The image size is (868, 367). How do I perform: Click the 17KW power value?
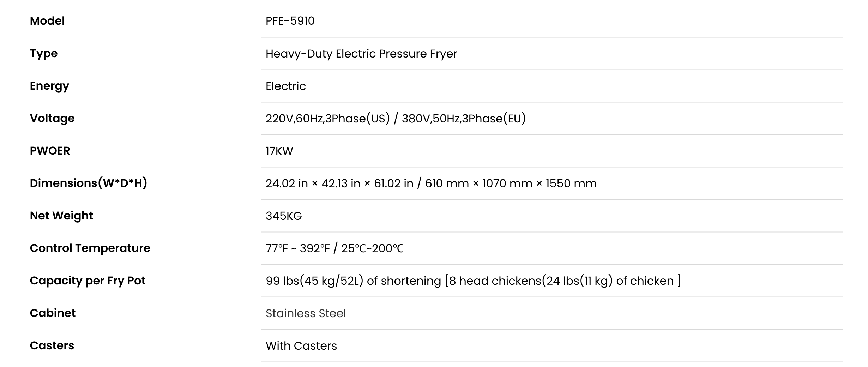tap(279, 151)
